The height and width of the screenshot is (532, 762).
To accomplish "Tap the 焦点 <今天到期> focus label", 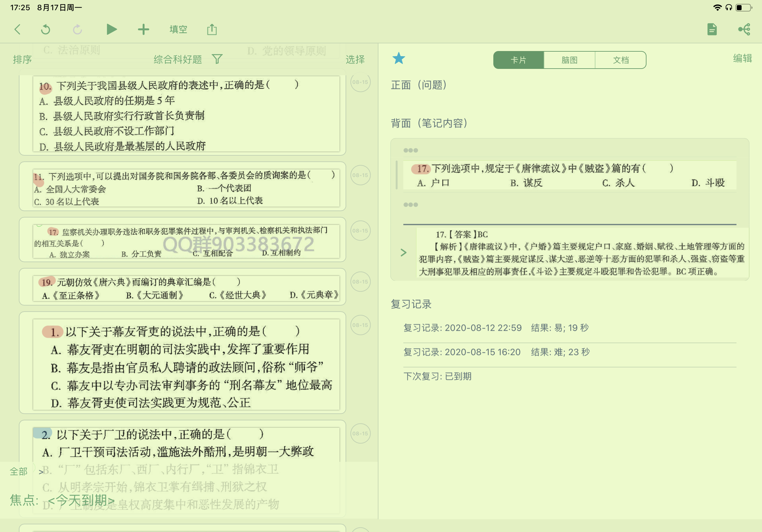I will pyautogui.click(x=62, y=500).
